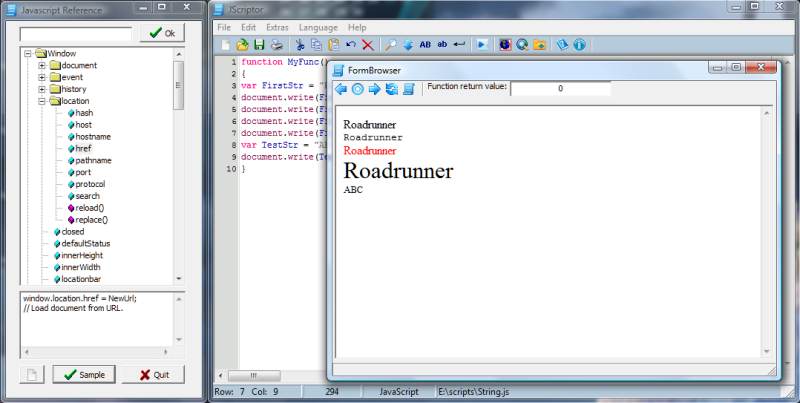Click the globe browser toolbar icon

(505, 45)
